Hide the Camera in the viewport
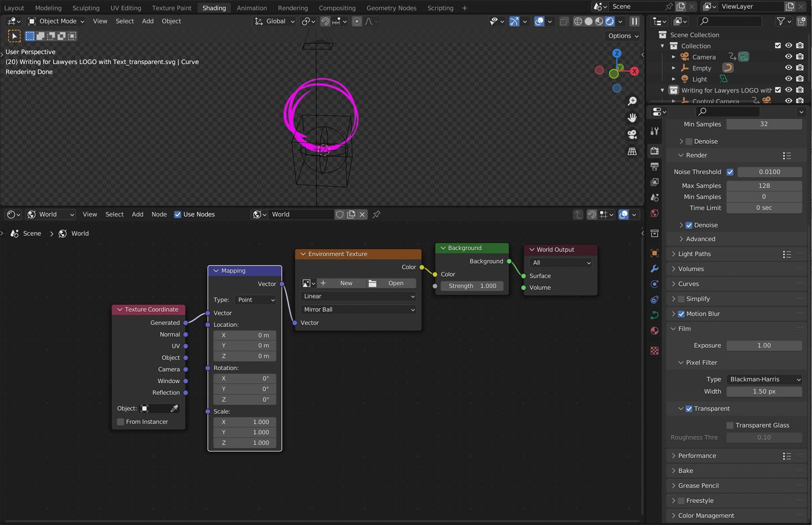Image resolution: width=812 pixels, height=525 pixels. 789,57
